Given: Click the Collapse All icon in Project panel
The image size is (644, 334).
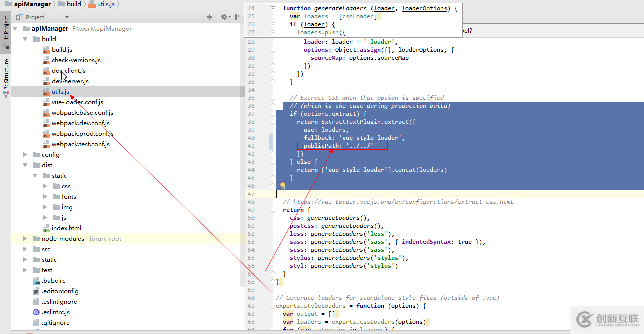Looking at the screenshot, I should pos(210,17).
